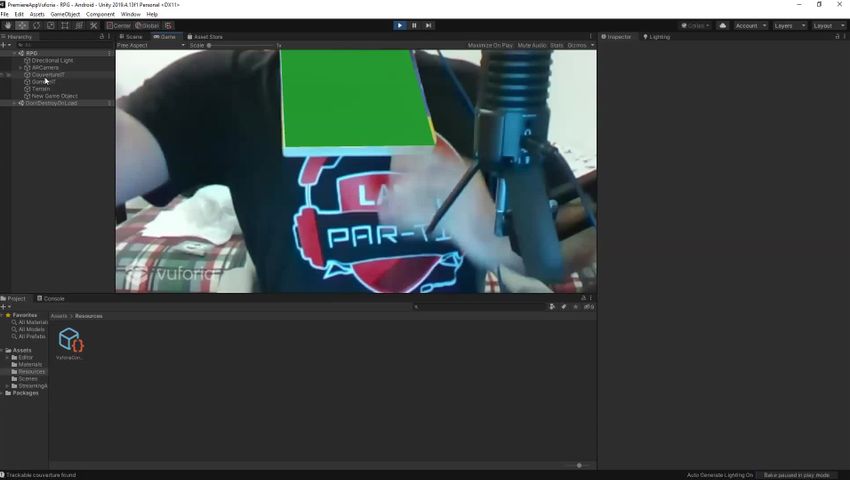Toggle Mute Audio
This screenshot has width=850, height=480.
point(532,45)
